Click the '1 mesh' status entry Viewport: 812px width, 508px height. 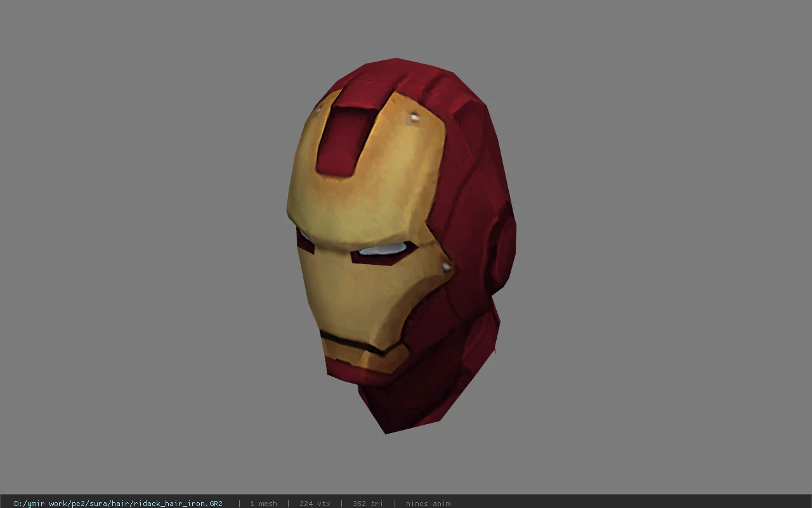[x=263, y=504]
